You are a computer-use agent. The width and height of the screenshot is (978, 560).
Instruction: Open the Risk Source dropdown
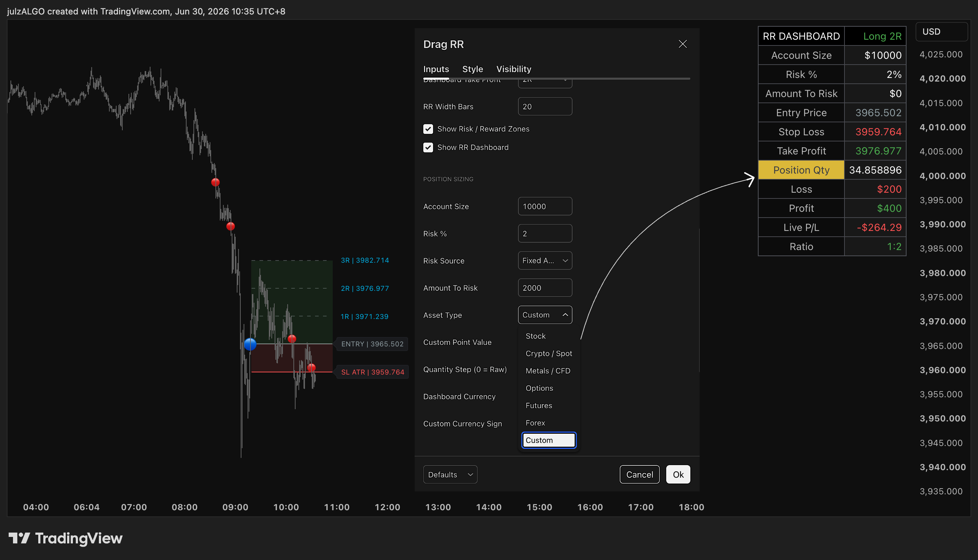[x=545, y=261]
